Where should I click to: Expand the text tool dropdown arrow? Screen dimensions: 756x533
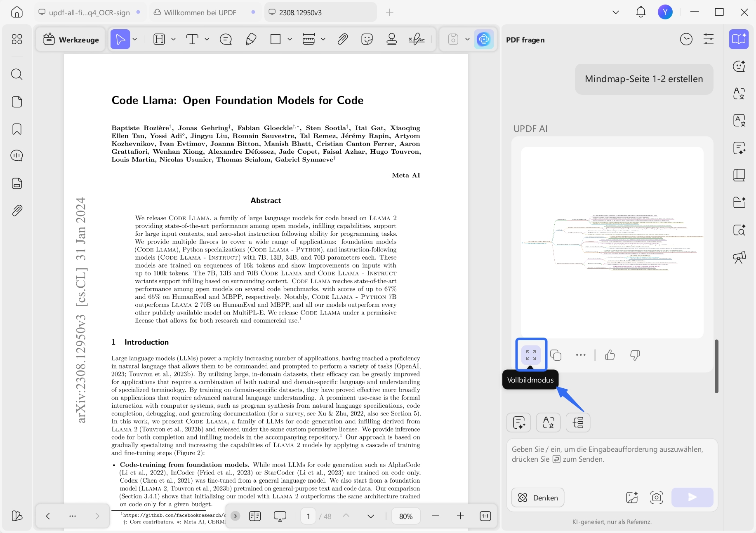[x=207, y=40]
